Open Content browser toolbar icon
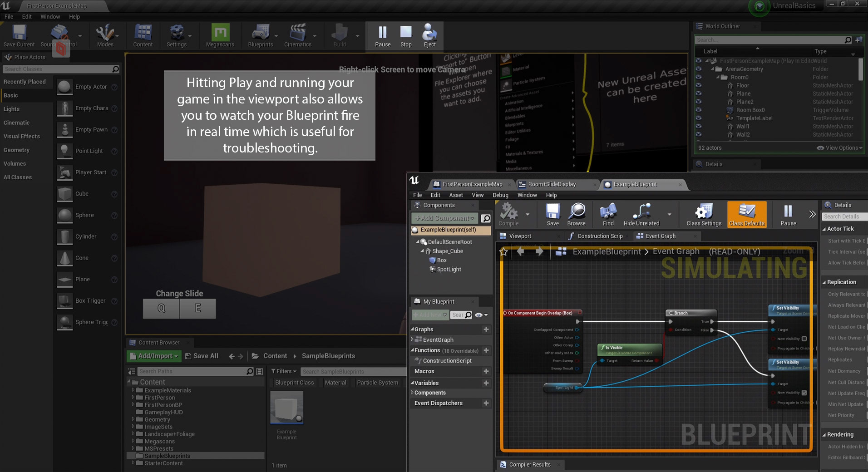Image resolution: width=868 pixels, height=472 pixels. click(x=143, y=35)
